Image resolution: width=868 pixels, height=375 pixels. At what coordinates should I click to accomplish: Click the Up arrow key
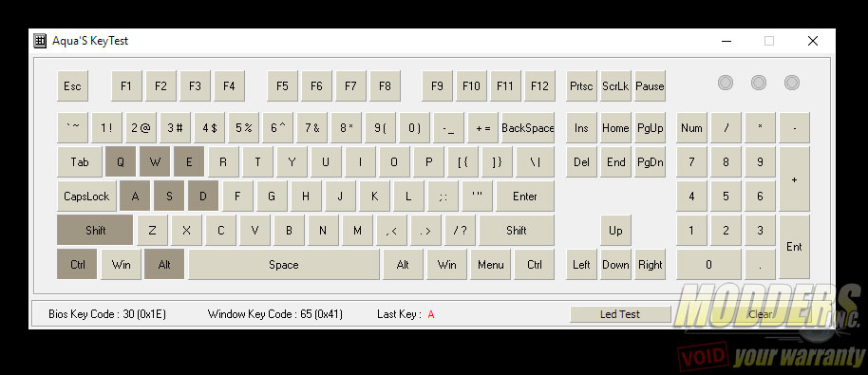pos(615,230)
